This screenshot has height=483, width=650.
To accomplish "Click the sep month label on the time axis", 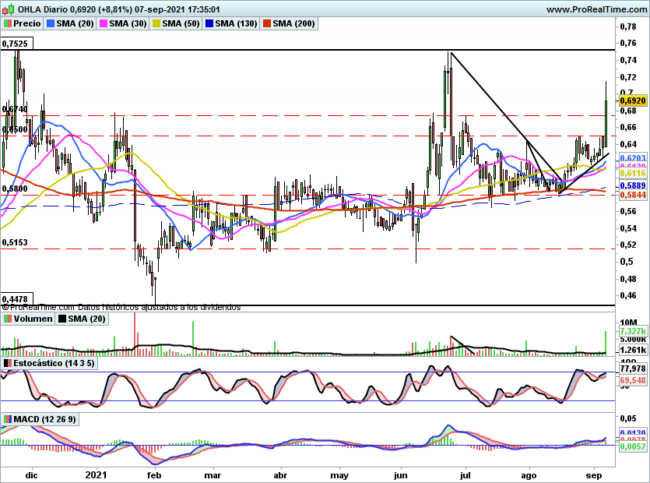I will coord(595,475).
